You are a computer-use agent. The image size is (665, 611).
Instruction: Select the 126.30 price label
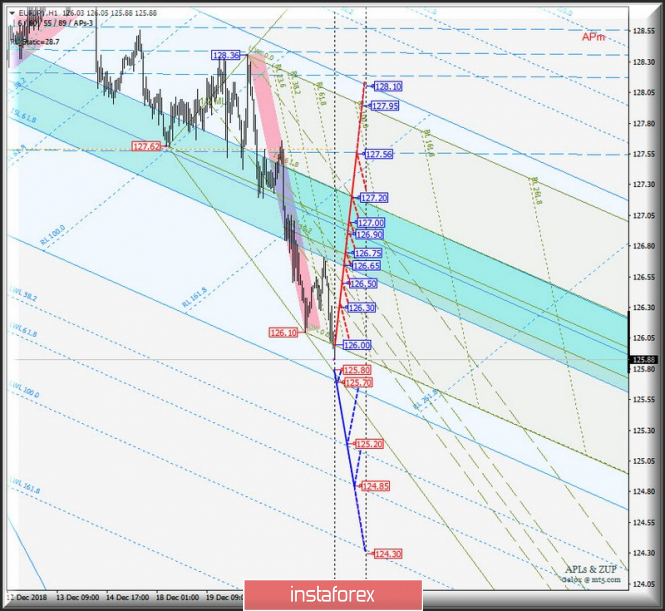coord(361,308)
